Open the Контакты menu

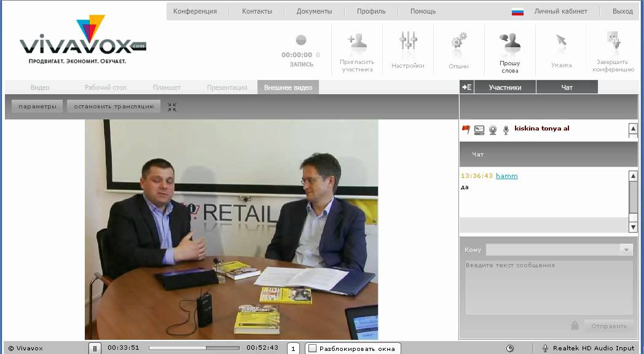click(257, 12)
